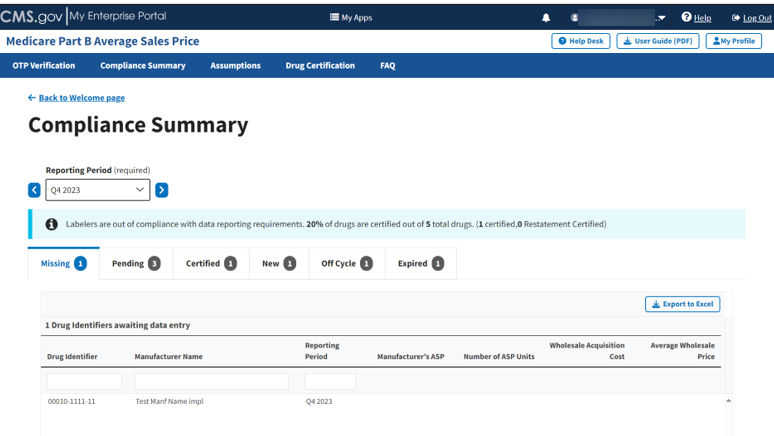Click the user account icon
Viewport: 774px width, 436px height.
(575, 17)
